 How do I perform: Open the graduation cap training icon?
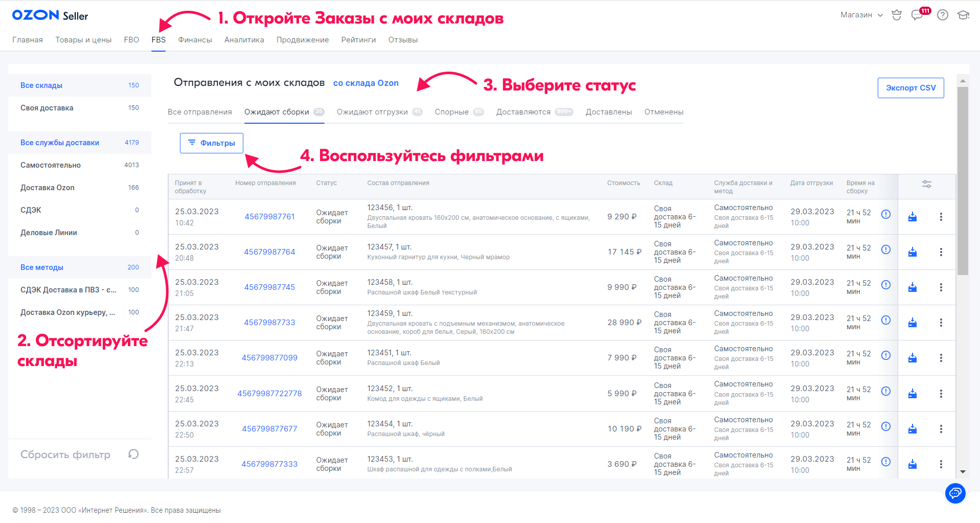(x=963, y=15)
